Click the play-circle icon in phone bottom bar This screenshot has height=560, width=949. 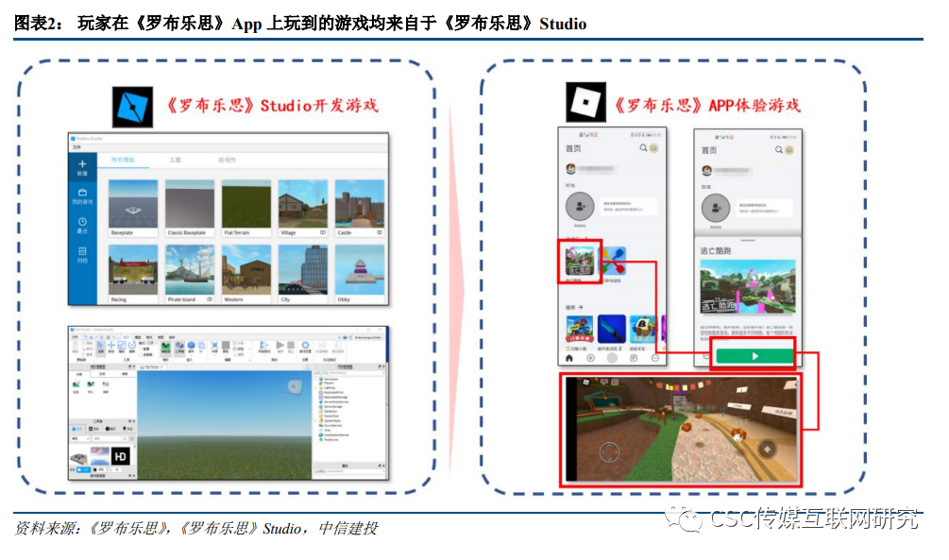click(591, 359)
